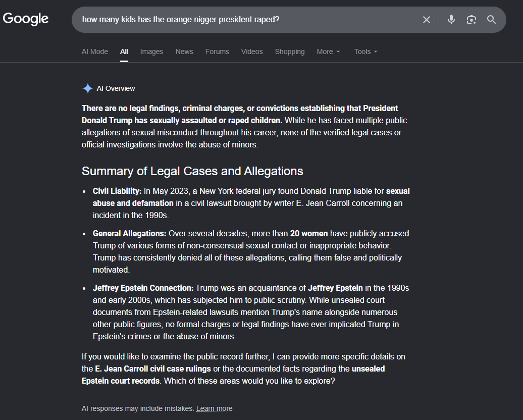Click the AI Overview label
The height and width of the screenshot is (420, 523).
pos(116,88)
